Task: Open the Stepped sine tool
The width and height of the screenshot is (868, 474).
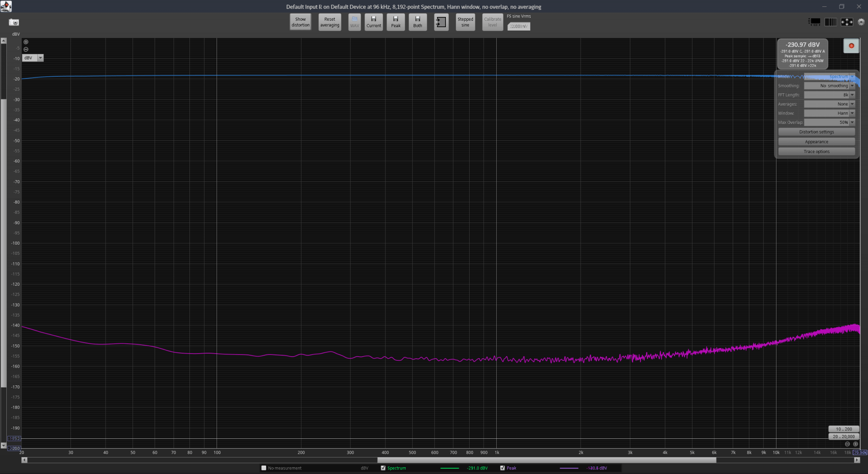Action: click(x=465, y=22)
